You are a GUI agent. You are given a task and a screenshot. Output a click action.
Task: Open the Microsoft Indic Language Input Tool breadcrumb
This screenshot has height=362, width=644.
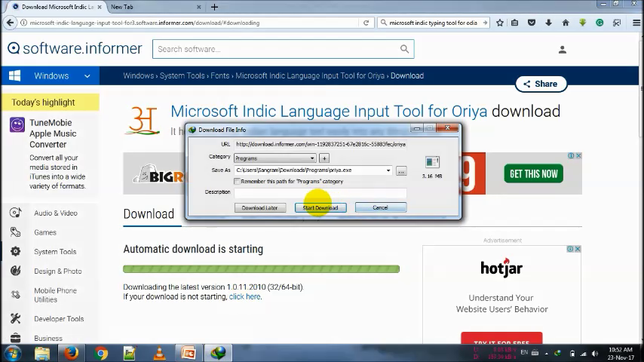click(x=310, y=75)
